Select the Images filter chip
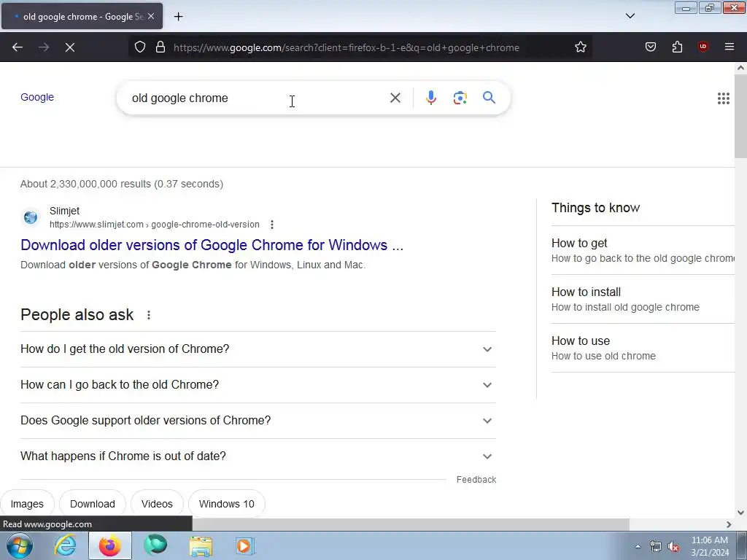The image size is (747, 560). 27,504
